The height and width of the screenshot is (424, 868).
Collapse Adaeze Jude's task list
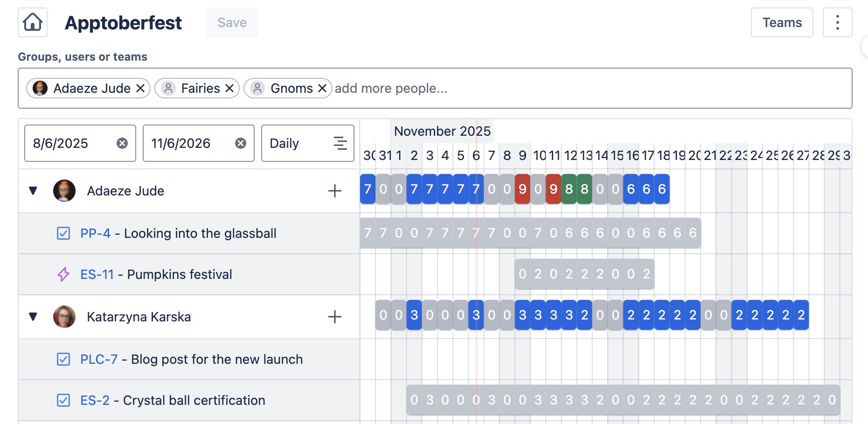pos(33,191)
